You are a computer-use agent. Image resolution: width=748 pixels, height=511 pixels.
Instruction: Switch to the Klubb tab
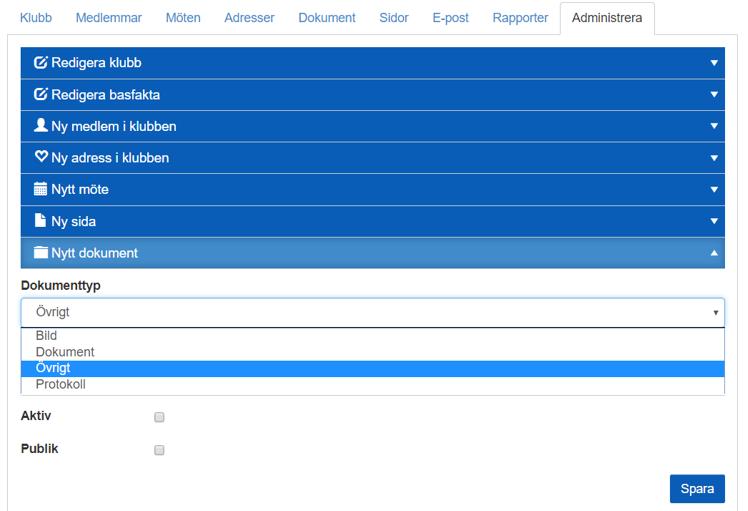tap(36, 18)
